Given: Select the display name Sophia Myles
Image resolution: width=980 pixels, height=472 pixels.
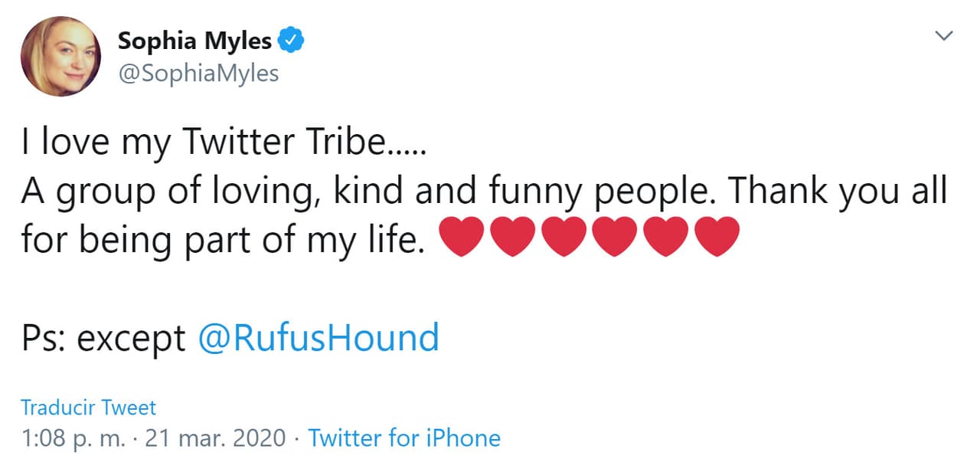Looking at the screenshot, I should click(x=194, y=41).
